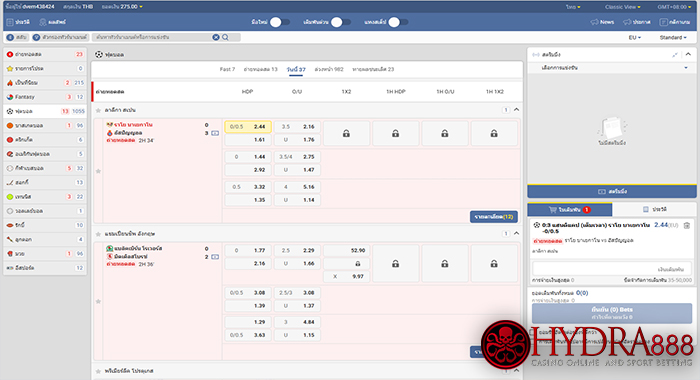The image size is (700, 380).
Task: Favorite the second league with its star
Action: tap(98, 234)
